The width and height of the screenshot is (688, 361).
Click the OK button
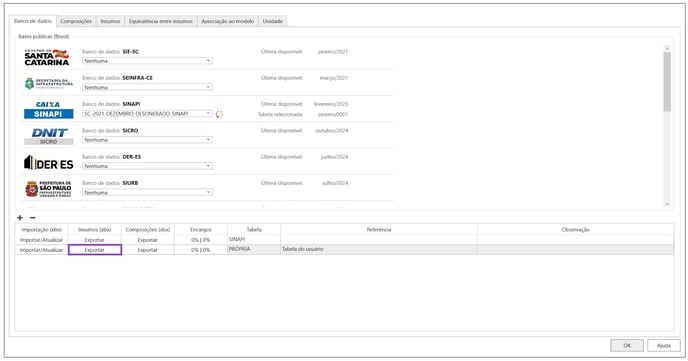tap(627, 346)
